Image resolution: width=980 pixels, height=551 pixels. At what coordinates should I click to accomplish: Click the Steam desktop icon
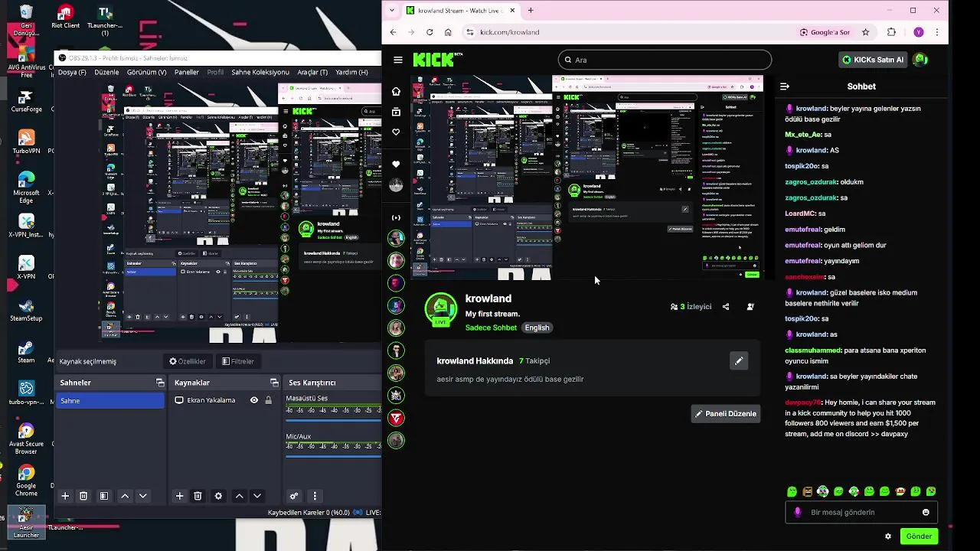tap(26, 350)
